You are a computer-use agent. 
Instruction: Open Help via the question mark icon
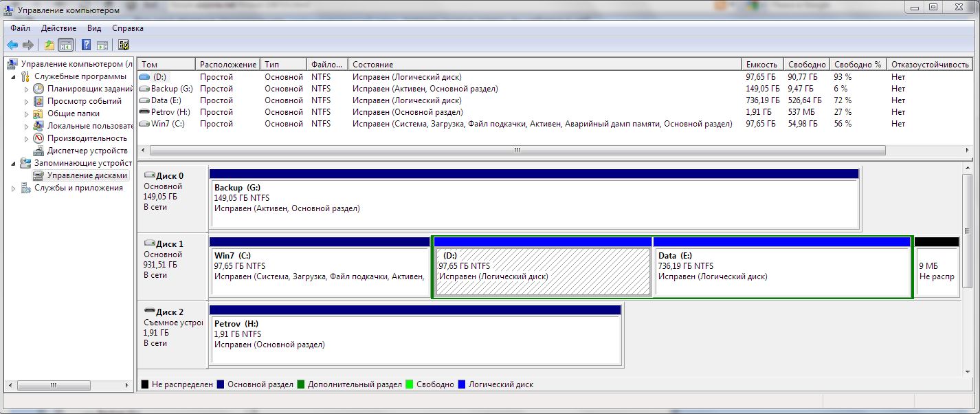(87, 45)
